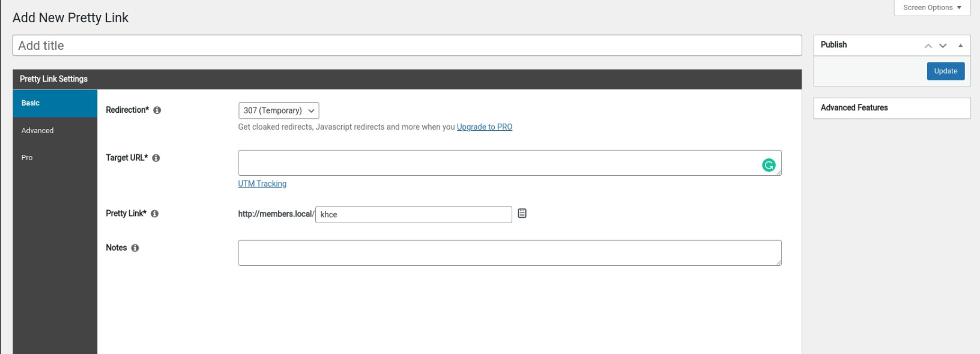Move Publish box down with arrow
Viewport: 980px width, 354px height.
[x=943, y=46]
